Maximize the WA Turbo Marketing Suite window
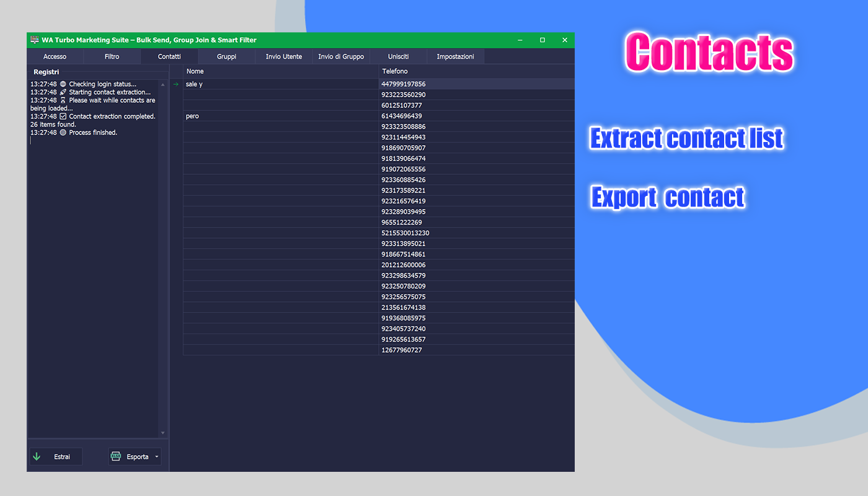 click(542, 40)
